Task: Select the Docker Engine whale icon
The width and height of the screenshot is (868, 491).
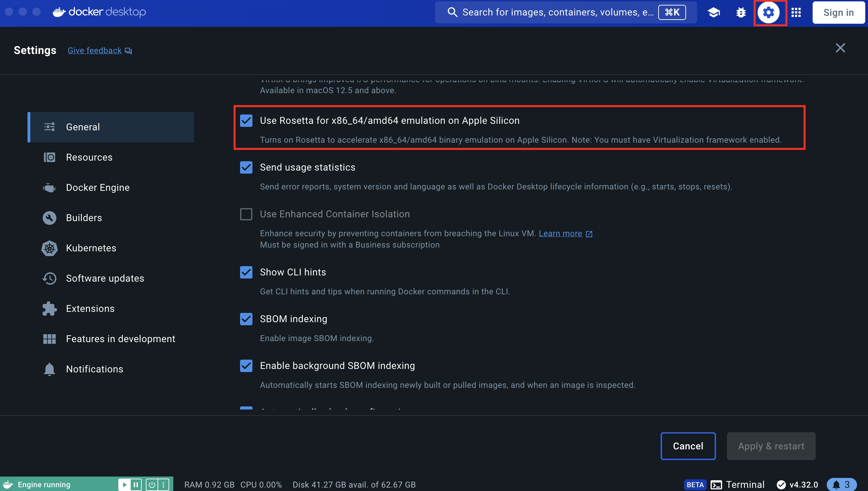Action: (49, 187)
